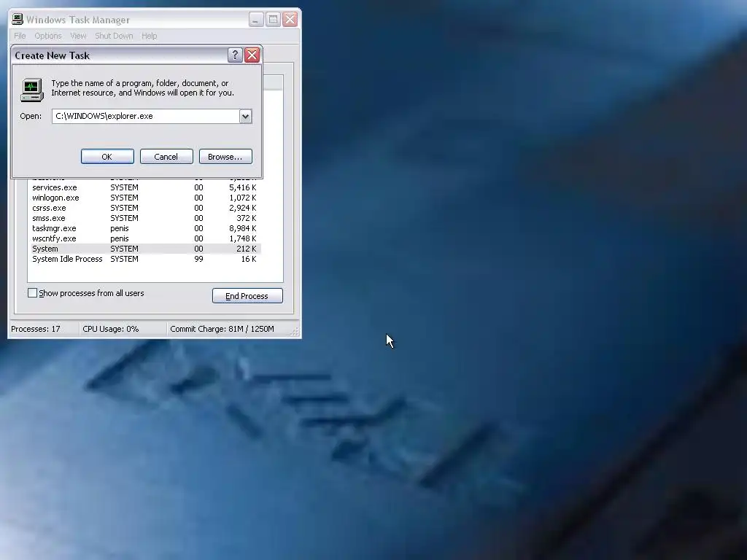Select the csrss.exe process row
This screenshot has width=747, height=560.
tap(146, 208)
